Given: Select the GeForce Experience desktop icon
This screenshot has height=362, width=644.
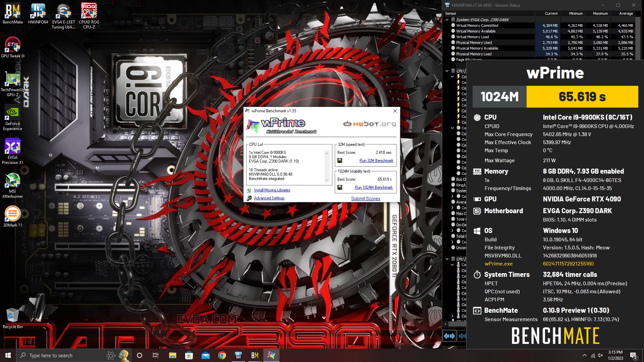Looking at the screenshot, I should pos(13,118).
